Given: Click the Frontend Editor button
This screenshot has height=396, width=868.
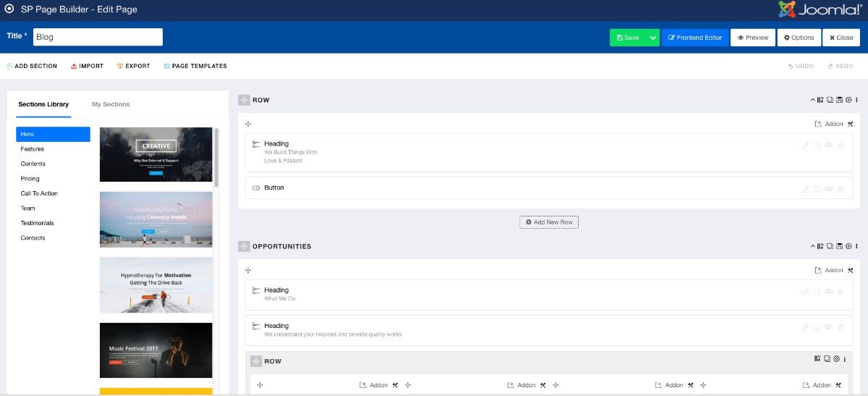Looking at the screenshot, I should point(695,38).
